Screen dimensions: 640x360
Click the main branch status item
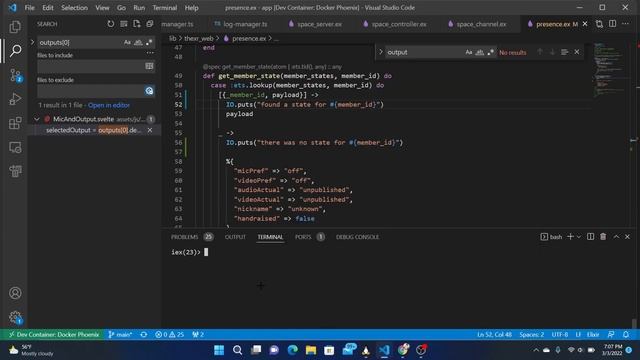(120, 334)
